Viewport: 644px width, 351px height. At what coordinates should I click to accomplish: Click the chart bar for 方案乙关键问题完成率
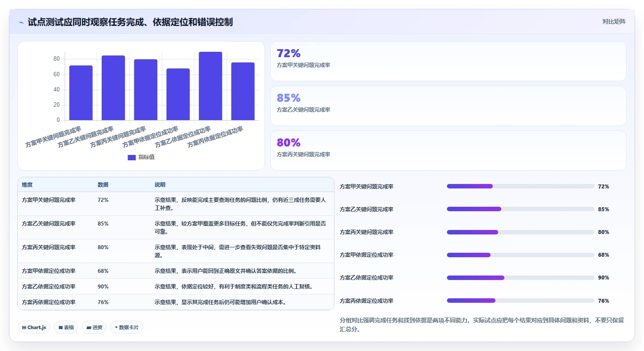click(x=113, y=88)
